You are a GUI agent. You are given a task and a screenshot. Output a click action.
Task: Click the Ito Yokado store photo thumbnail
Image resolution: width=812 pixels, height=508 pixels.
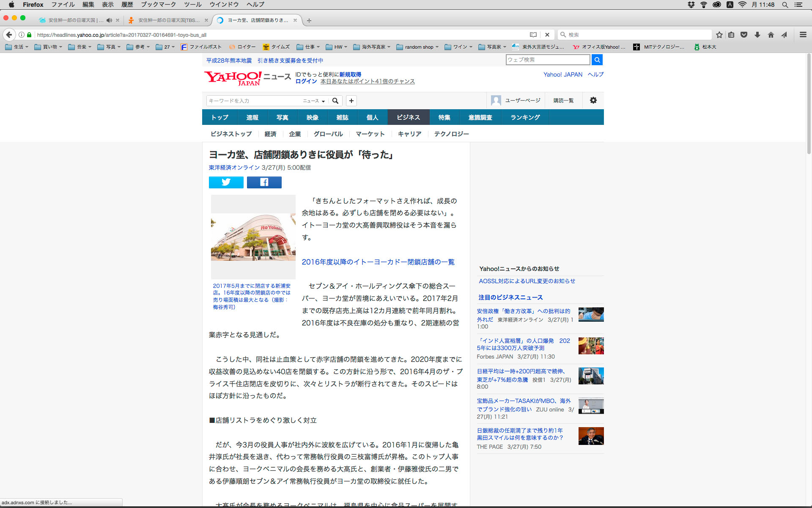click(x=253, y=237)
